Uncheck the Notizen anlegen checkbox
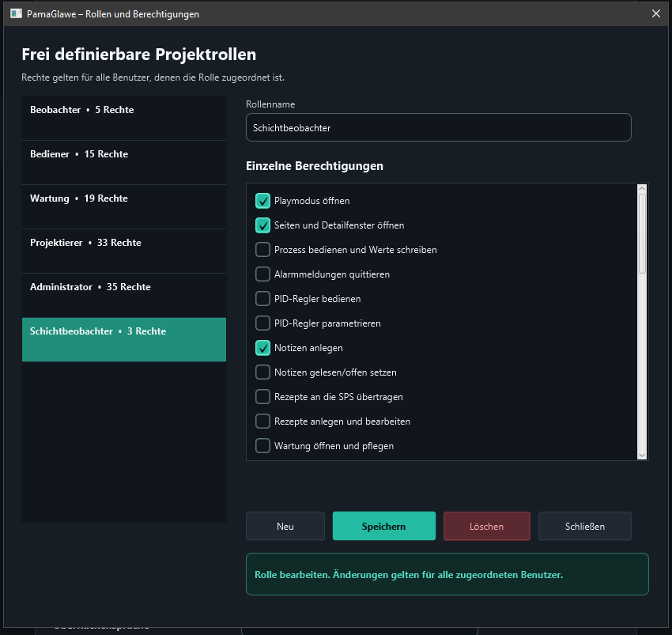Screen dimensions: 672x635 point(262,348)
